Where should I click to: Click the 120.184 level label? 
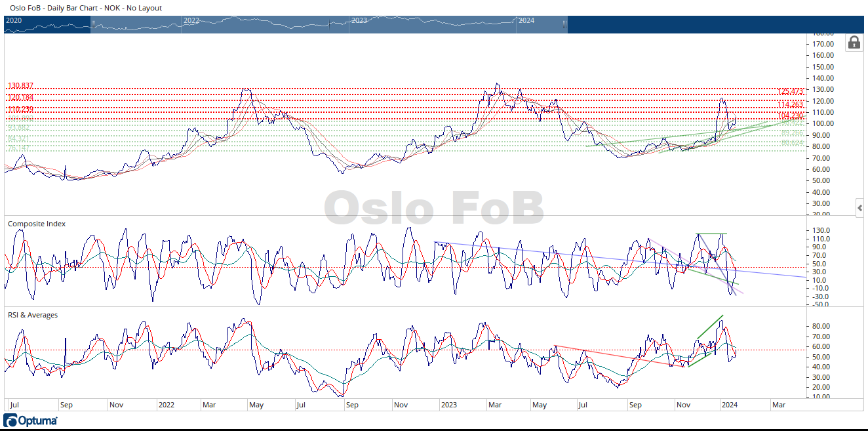tap(20, 98)
